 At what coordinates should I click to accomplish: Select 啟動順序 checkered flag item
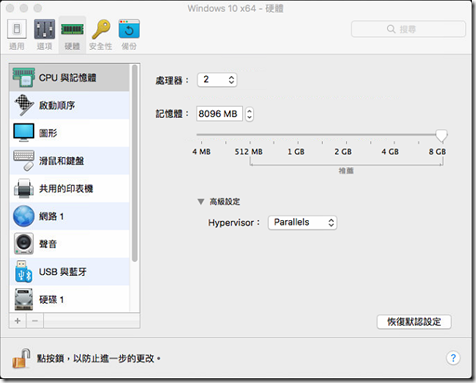69,105
